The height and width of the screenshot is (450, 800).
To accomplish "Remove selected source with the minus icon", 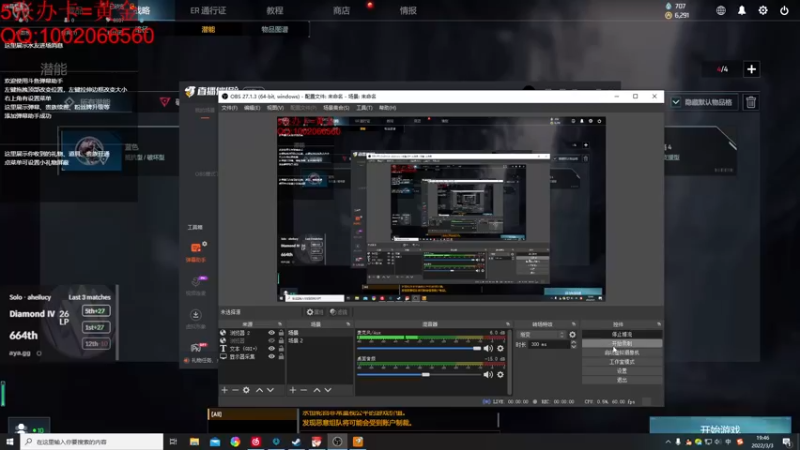I will pyautogui.click(x=235, y=390).
